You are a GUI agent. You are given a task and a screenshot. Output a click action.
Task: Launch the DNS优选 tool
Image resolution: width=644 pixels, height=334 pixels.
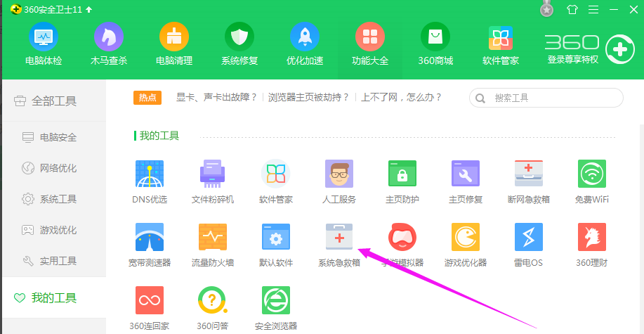point(150,182)
